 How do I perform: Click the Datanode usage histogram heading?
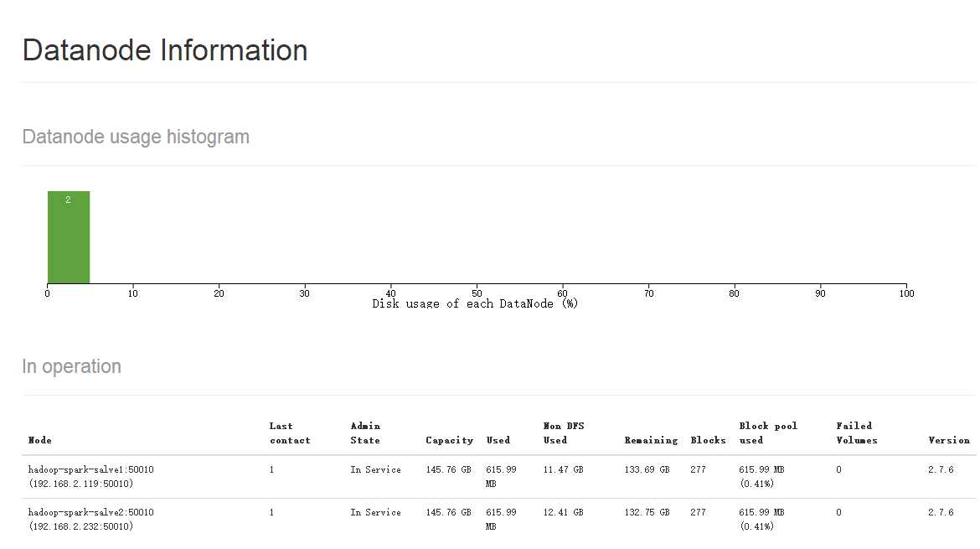(136, 137)
